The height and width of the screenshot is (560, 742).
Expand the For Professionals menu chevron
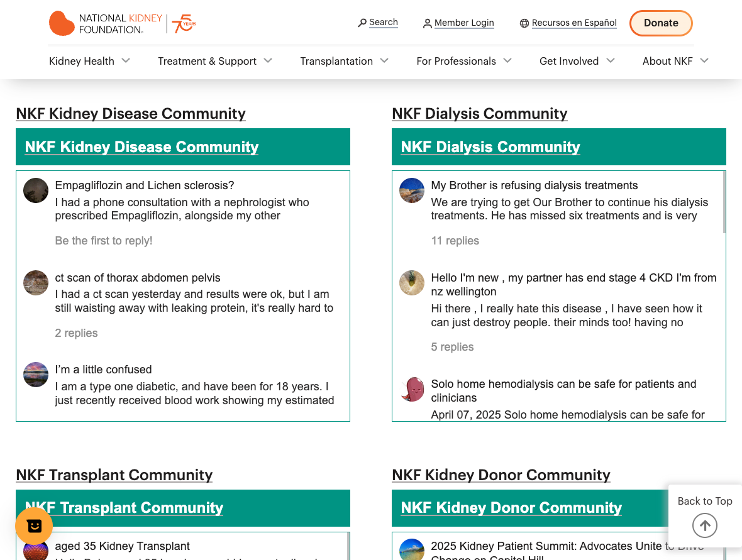coord(507,60)
